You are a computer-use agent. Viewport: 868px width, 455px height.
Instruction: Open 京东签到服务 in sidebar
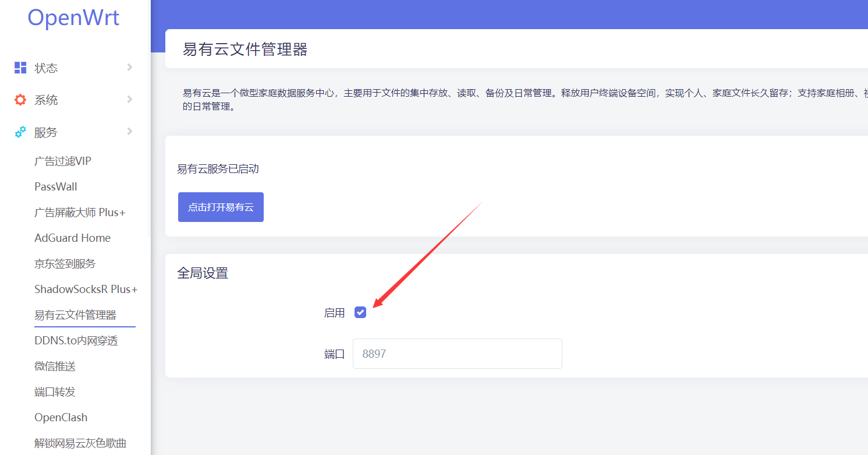(x=65, y=264)
